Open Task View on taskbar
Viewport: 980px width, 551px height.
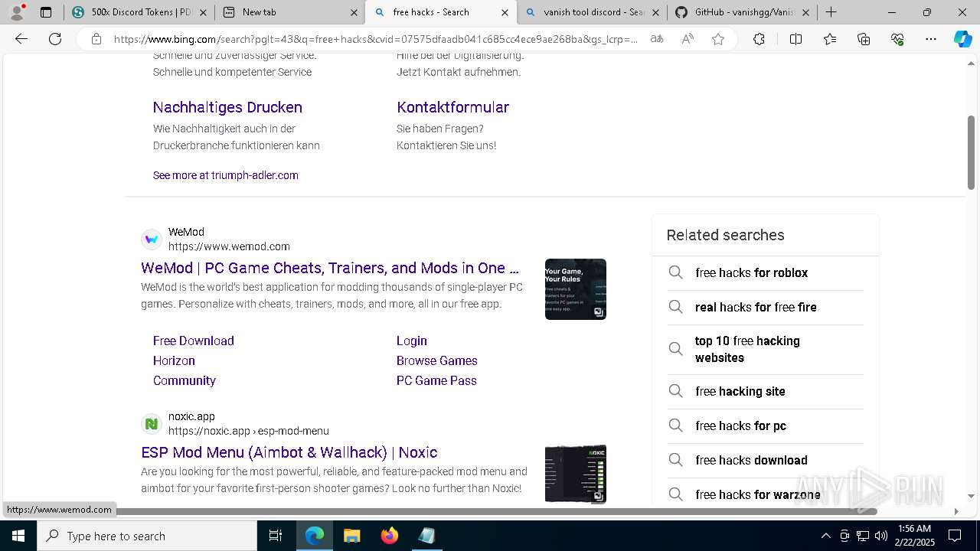pyautogui.click(x=276, y=536)
